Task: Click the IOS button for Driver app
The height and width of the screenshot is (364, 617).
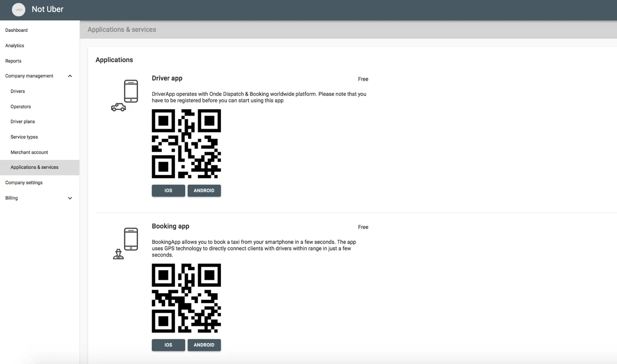Action: [168, 190]
